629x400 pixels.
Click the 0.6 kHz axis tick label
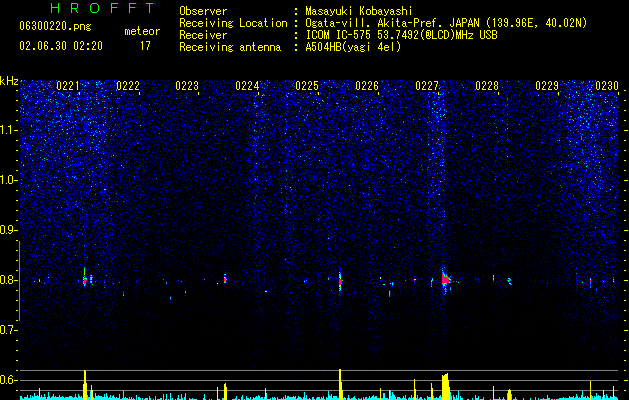point(8,380)
